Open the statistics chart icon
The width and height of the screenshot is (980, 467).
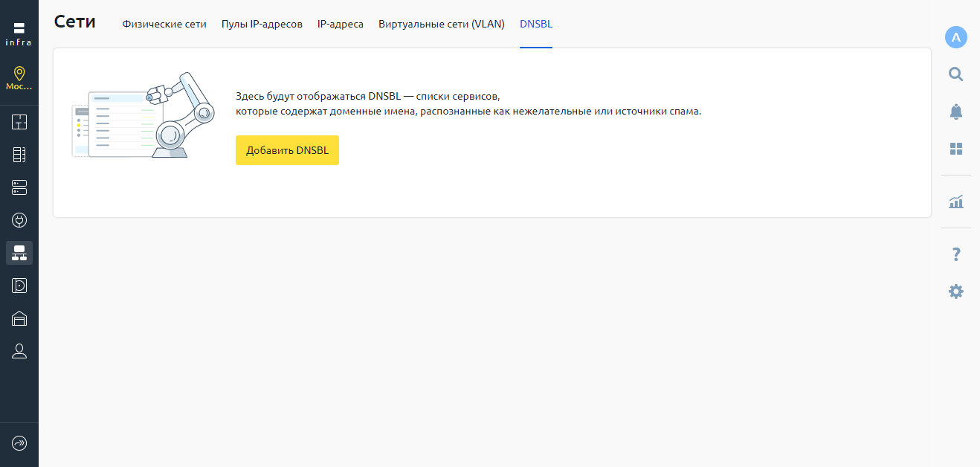(956, 202)
